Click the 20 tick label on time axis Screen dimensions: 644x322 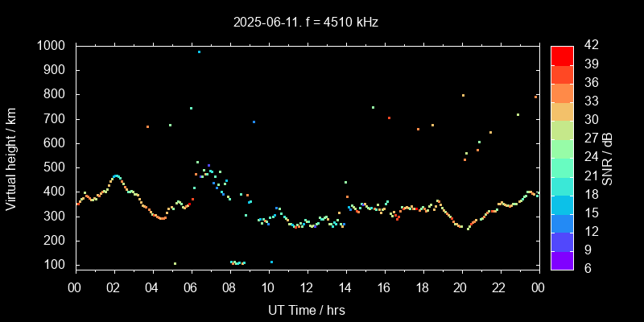[460, 287]
